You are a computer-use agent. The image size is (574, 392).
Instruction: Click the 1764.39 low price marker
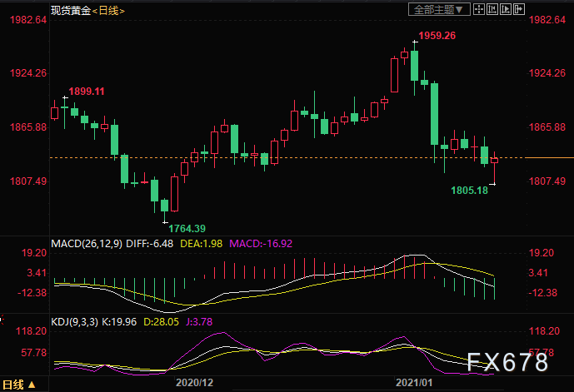(187, 228)
